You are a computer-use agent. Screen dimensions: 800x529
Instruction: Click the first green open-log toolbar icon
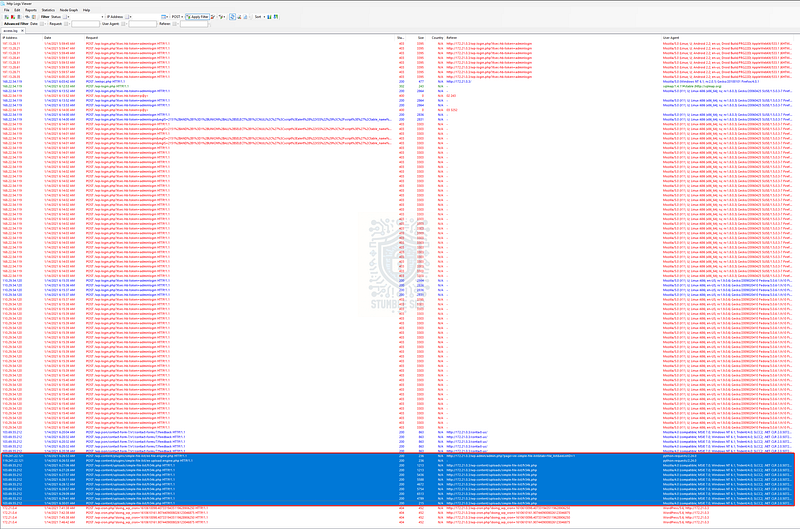pos(7,17)
